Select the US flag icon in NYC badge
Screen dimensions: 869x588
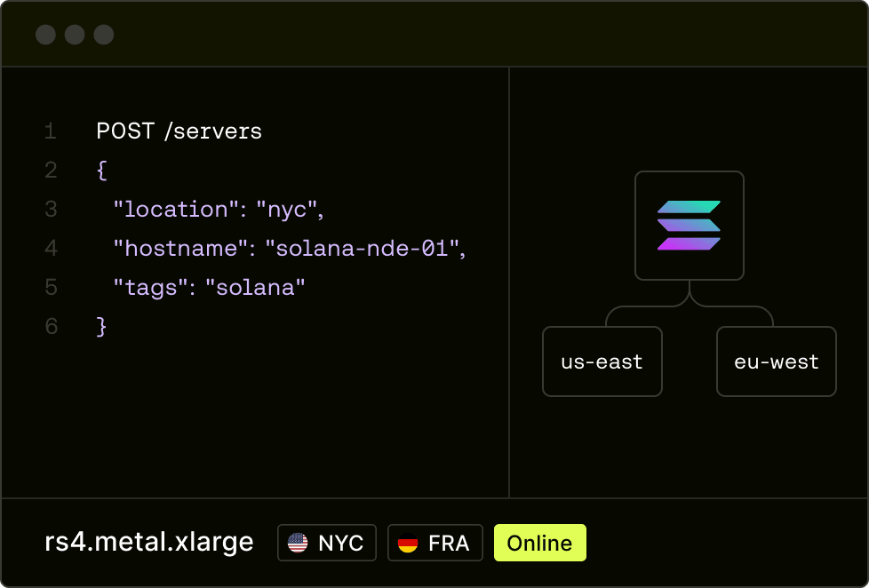click(x=299, y=542)
